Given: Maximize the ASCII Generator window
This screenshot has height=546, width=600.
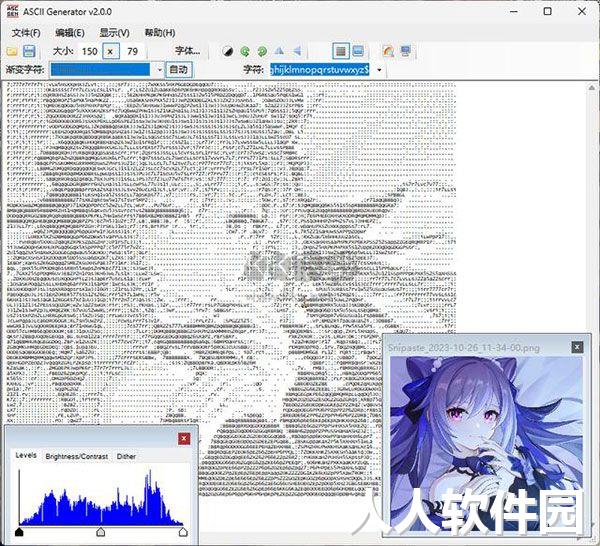Looking at the screenshot, I should pyautogui.click(x=548, y=11).
